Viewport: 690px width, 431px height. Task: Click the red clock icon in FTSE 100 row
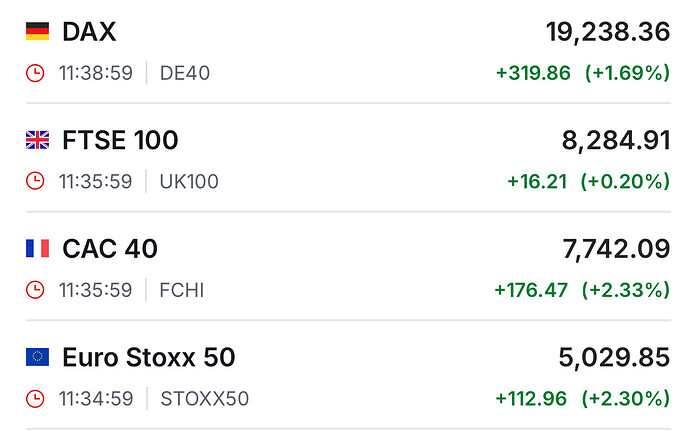(x=35, y=181)
